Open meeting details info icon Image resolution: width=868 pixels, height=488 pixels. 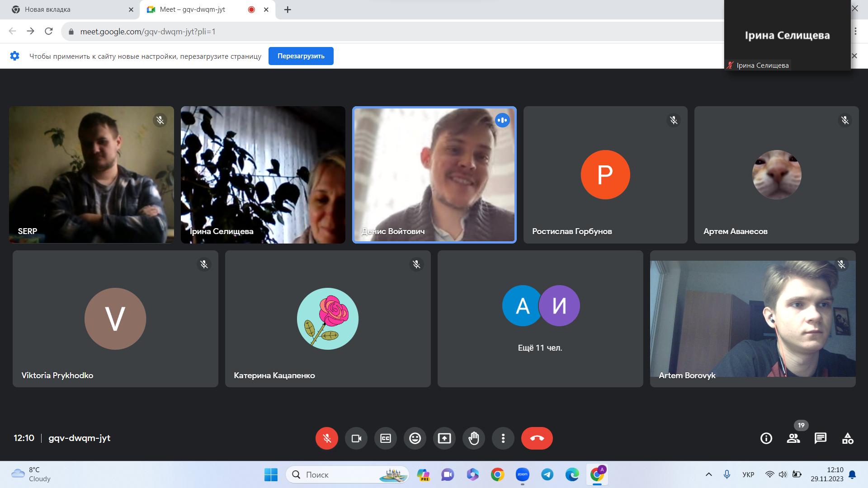pos(766,438)
